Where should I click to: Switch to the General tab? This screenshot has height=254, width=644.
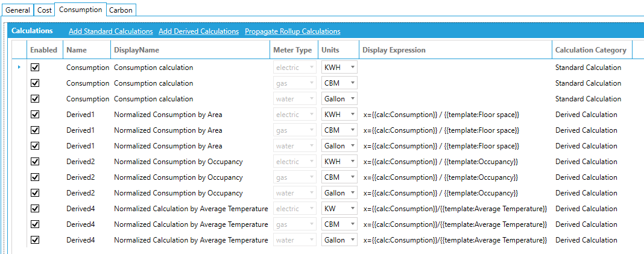click(x=17, y=10)
